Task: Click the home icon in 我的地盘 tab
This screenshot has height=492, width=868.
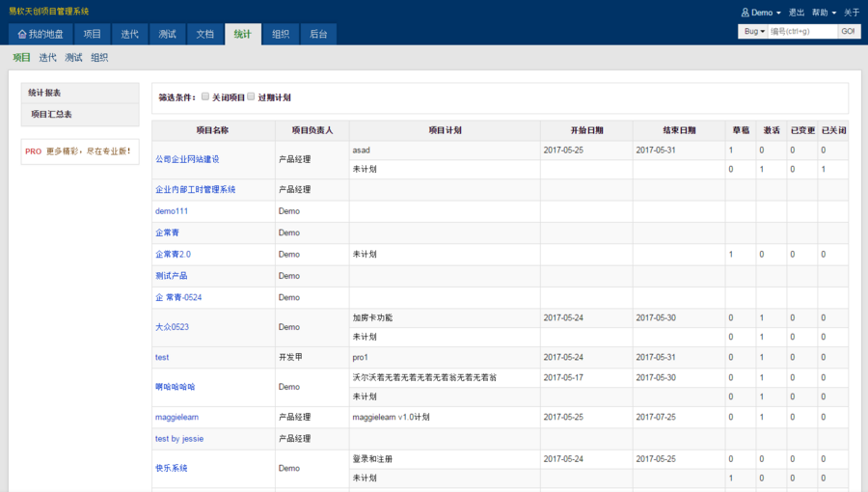Action: coord(22,34)
